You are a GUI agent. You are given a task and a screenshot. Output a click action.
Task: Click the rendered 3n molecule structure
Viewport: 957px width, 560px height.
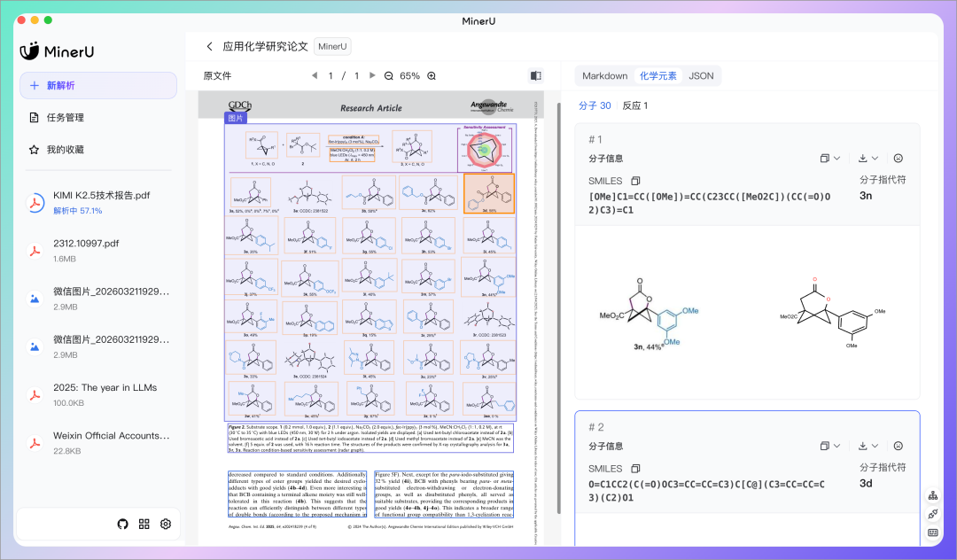click(833, 312)
